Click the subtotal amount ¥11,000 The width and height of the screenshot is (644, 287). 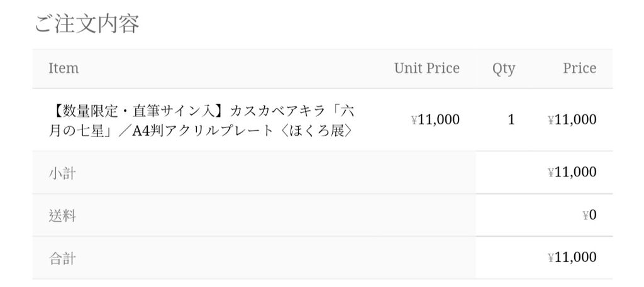tap(572, 172)
